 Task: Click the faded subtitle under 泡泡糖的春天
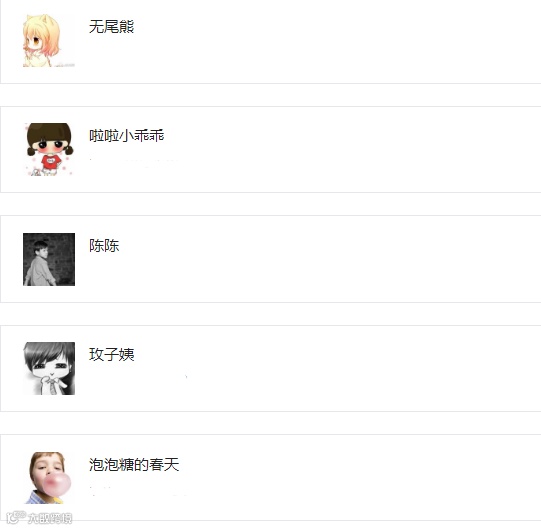138,490
